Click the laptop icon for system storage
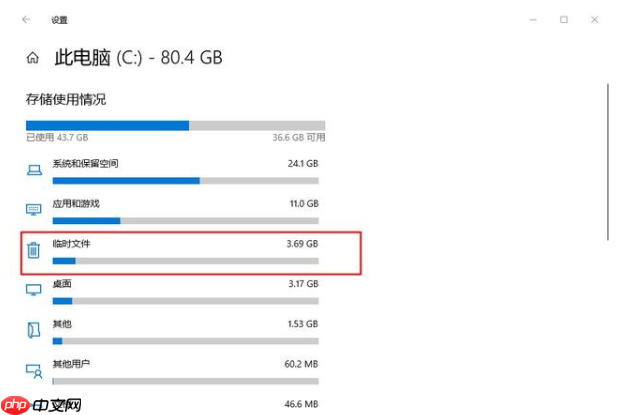This screenshot has width=619, height=415. click(x=34, y=170)
